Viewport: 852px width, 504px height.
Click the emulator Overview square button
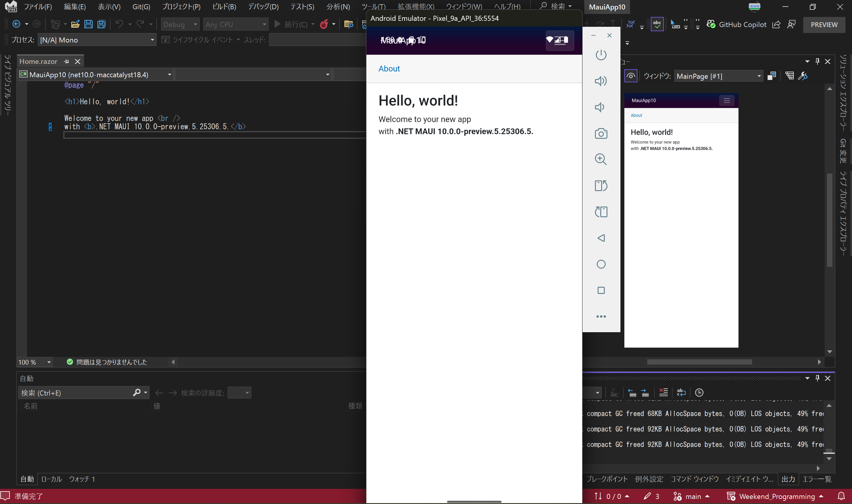(x=601, y=290)
